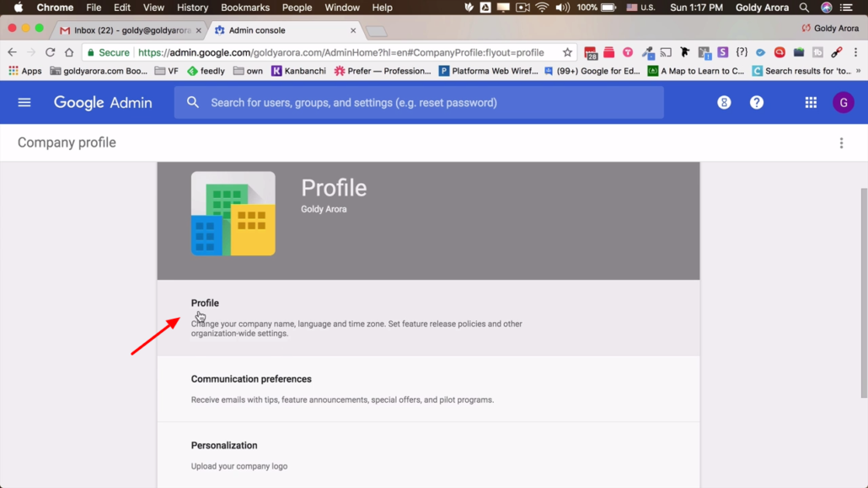Image resolution: width=868 pixels, height=488 pixels.
Task: Click the Google Admin logo
Action: point(103,103)
